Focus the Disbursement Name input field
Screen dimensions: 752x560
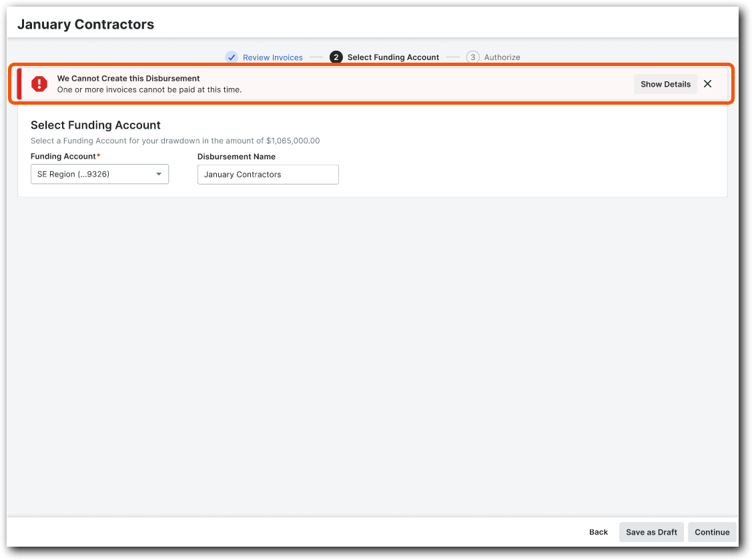pos(268,175)
